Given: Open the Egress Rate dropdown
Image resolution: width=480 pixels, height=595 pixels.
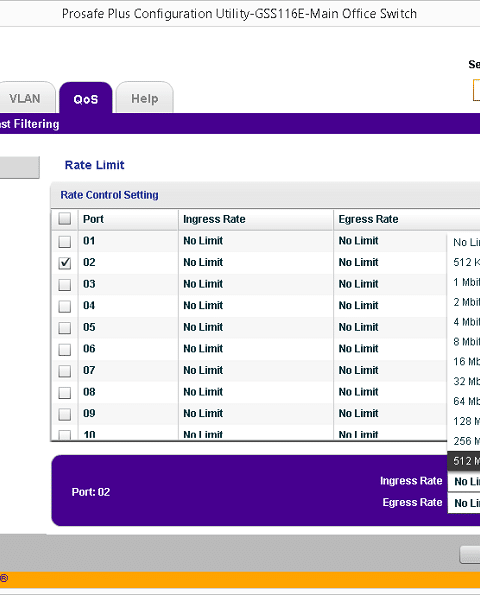Looking at the screenshot, I should 464,503.
